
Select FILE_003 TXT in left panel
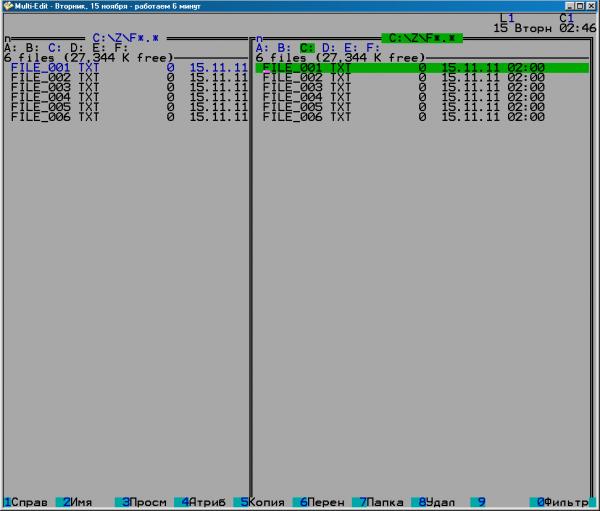point(55,87)
